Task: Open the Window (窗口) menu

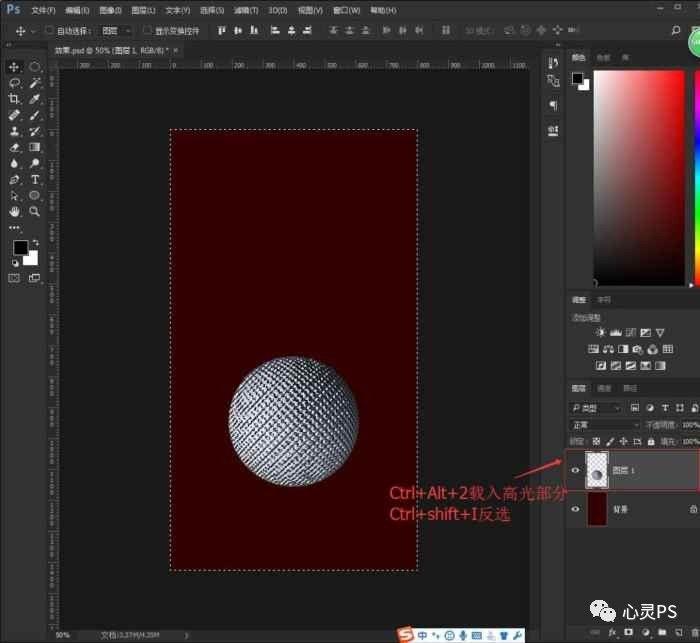Action: (346, 10)
